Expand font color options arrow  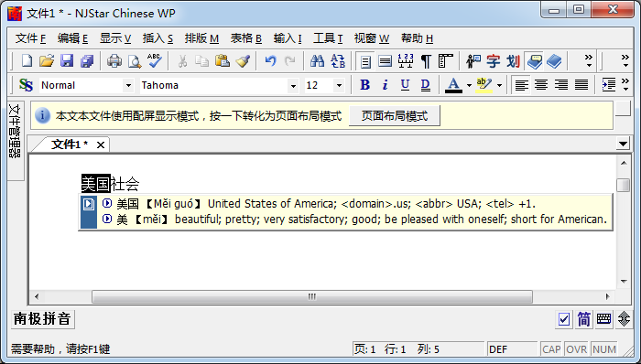click(x=469, y=85)
